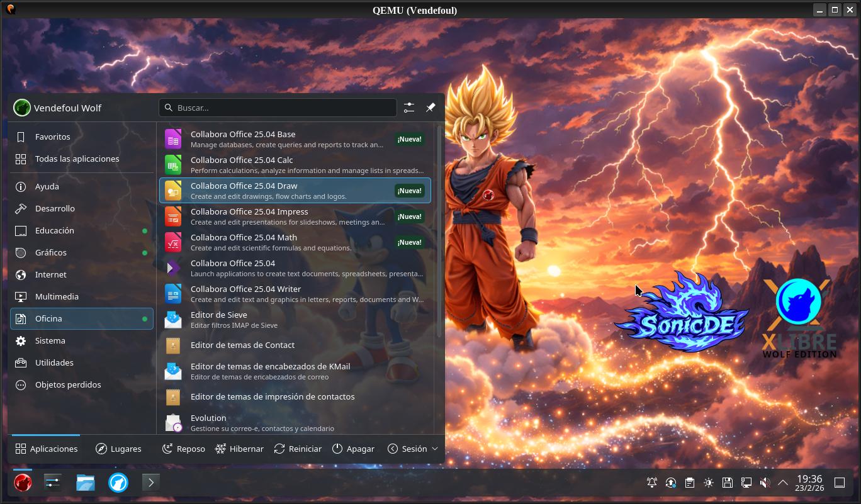Switch to the Aplicaciones tab
This screenshot has height=504, width=861.
pyautogui.click(x=46, y=449)
